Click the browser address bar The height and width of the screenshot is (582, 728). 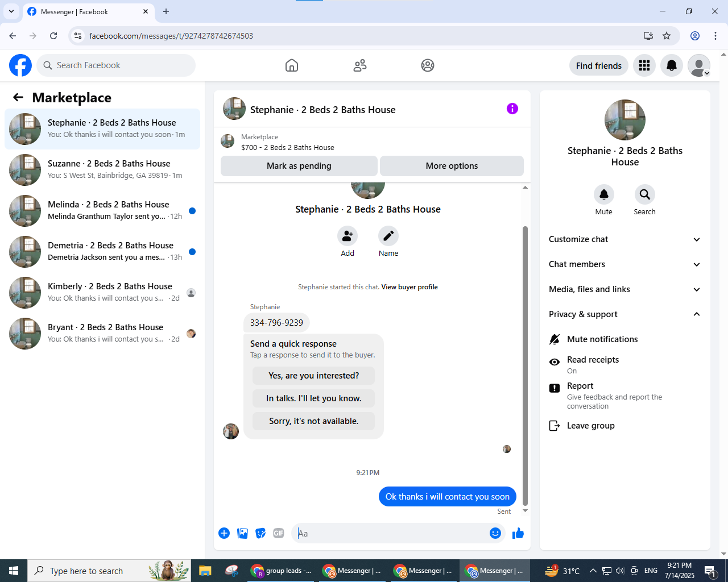tap(364, 36)
